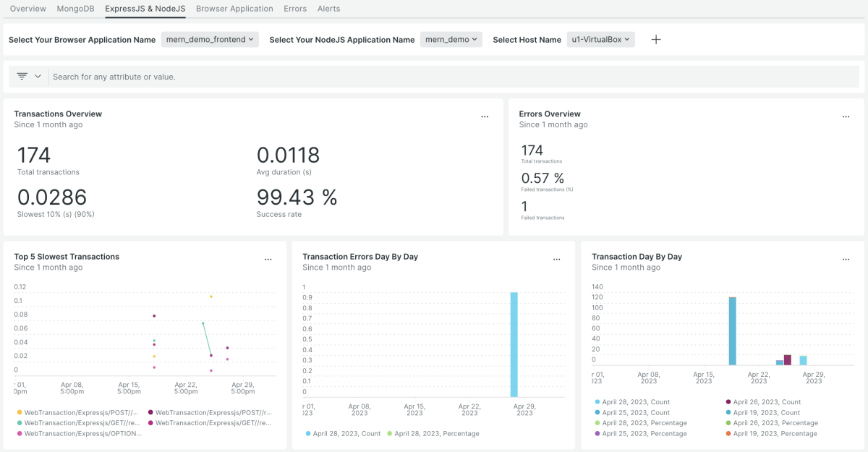This screenshot has width=868, height=452.
Task: Click the filter lines icon
Action: (22, 76)
